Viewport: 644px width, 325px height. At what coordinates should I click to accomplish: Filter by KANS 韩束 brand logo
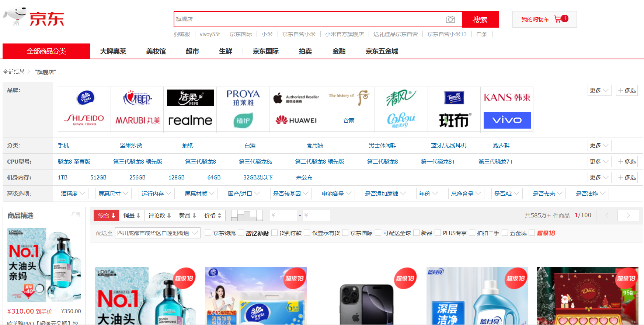point(507,98)
